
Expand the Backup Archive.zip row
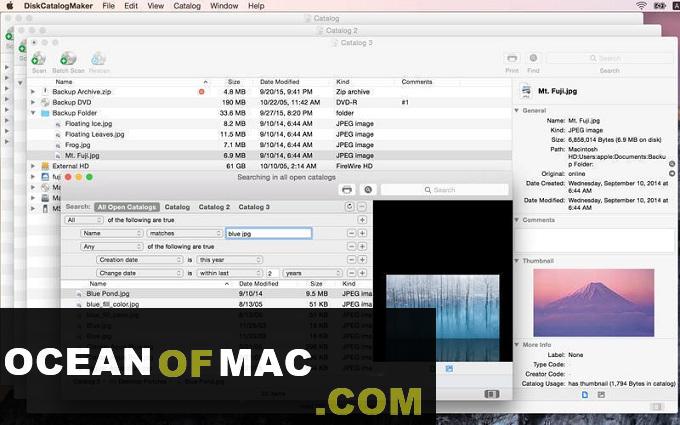coord(33,92)
